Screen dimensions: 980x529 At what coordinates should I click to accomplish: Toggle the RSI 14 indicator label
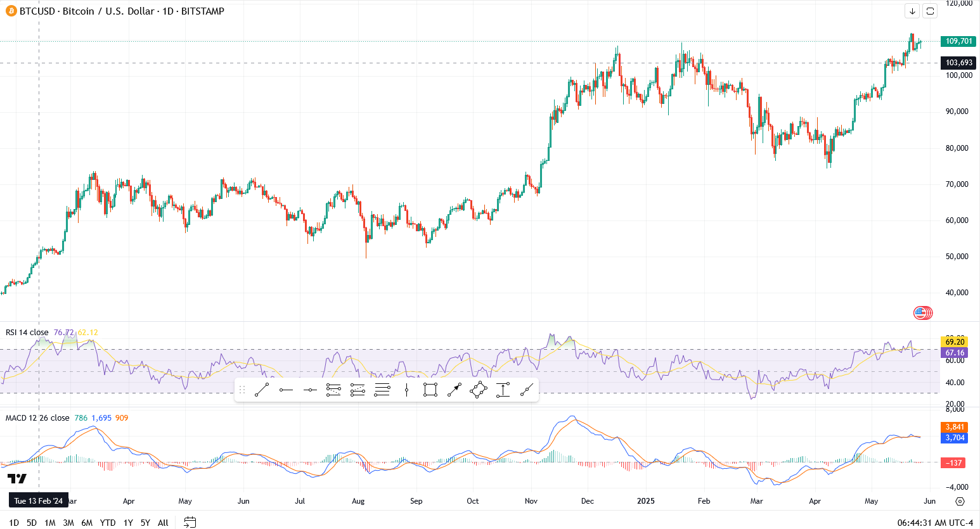pos(25,332)
